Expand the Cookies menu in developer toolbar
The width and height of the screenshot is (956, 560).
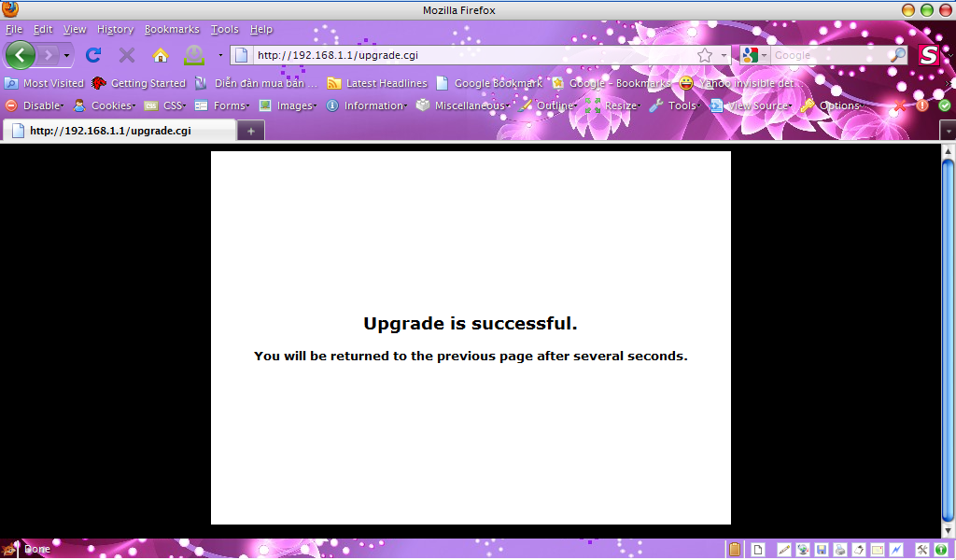click(x=105, y=105)
